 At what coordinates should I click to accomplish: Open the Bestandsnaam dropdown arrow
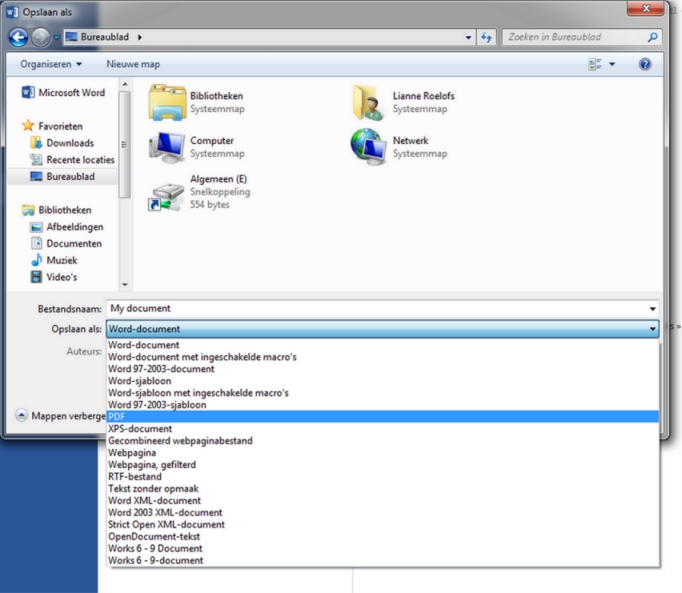click(652, 309)
